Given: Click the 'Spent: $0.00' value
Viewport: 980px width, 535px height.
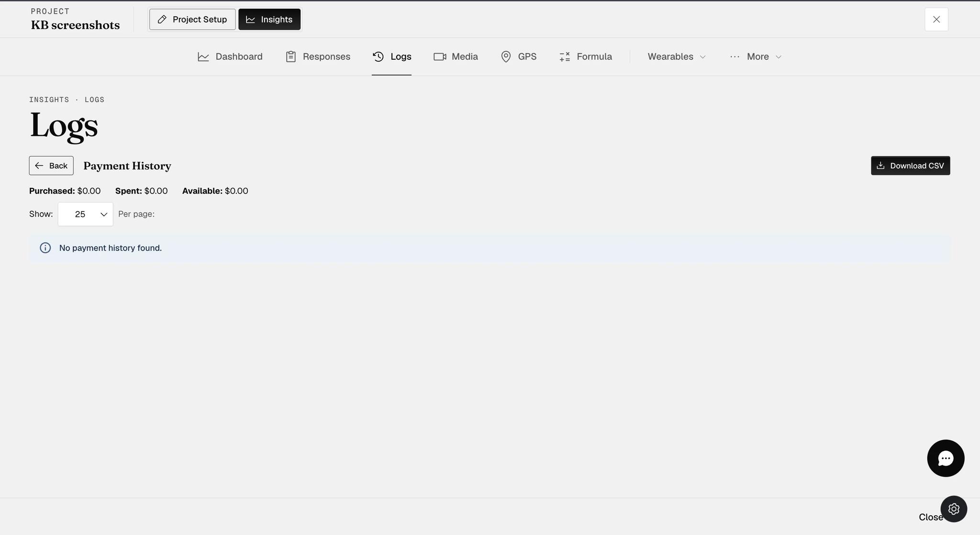Looking at the screenshot, I should (x=142, y=191).
